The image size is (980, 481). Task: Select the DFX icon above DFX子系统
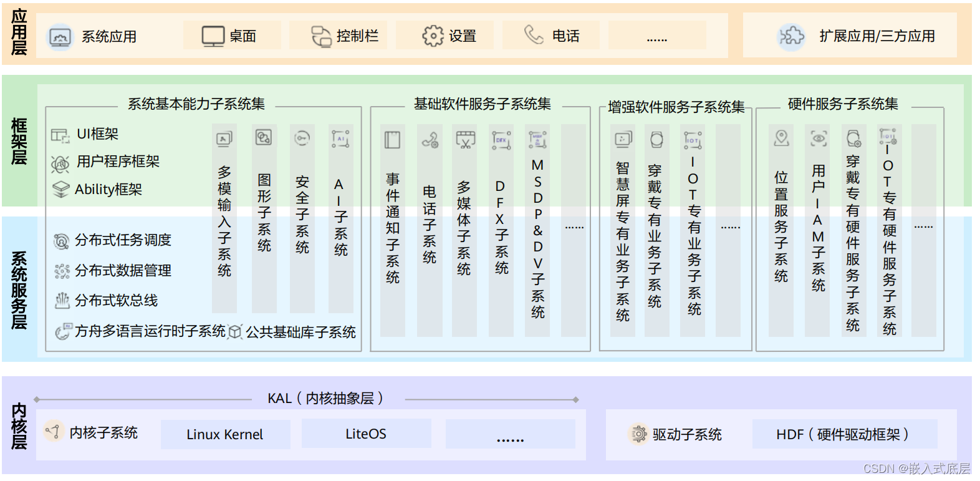pyautogui.click(x=501, y=140)
